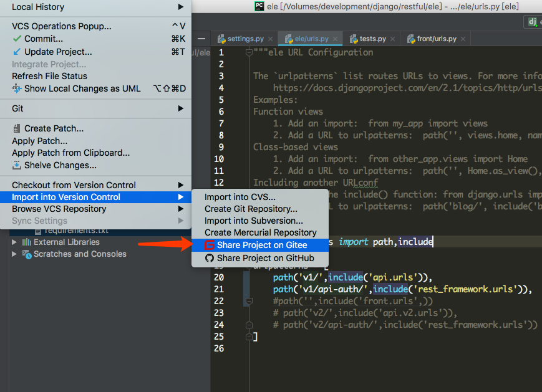Click the GitHub octocat icon

(210, 258)
